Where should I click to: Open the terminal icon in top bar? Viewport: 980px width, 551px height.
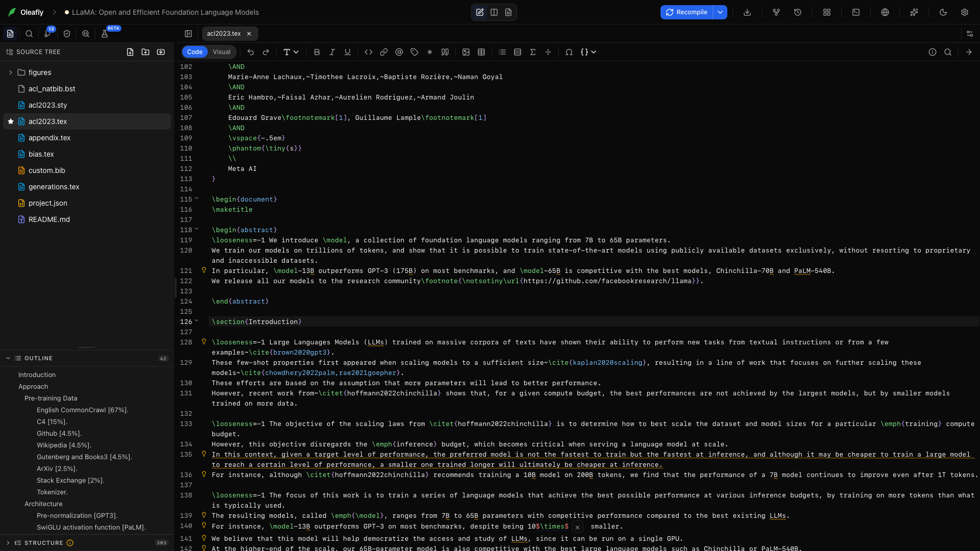[856, 12]
